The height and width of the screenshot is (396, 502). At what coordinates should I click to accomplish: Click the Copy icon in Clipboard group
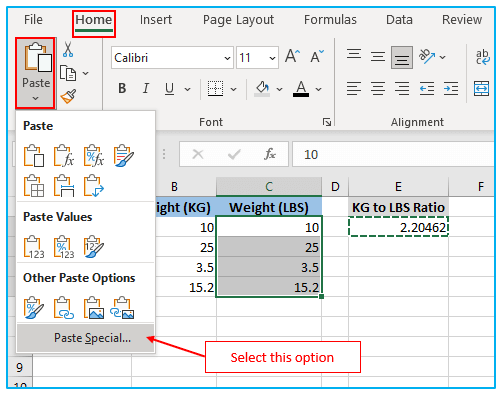click(x=68, y=73)
